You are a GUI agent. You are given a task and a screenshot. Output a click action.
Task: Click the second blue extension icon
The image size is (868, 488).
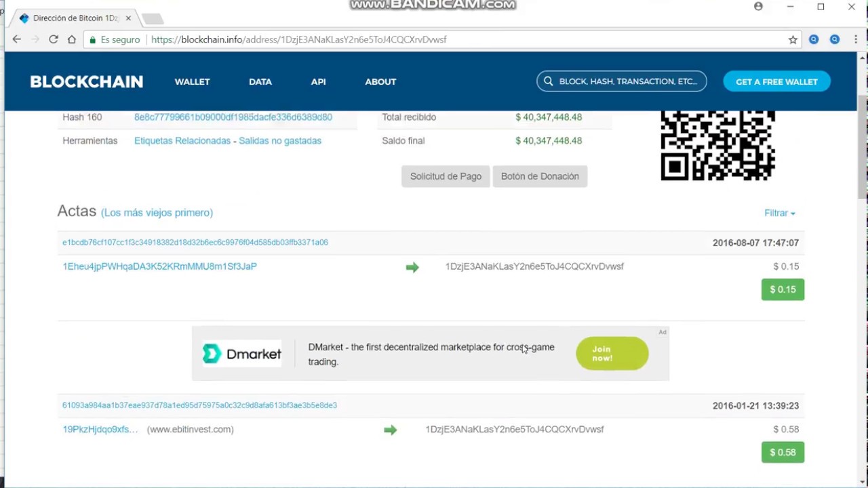pos(835,39)
